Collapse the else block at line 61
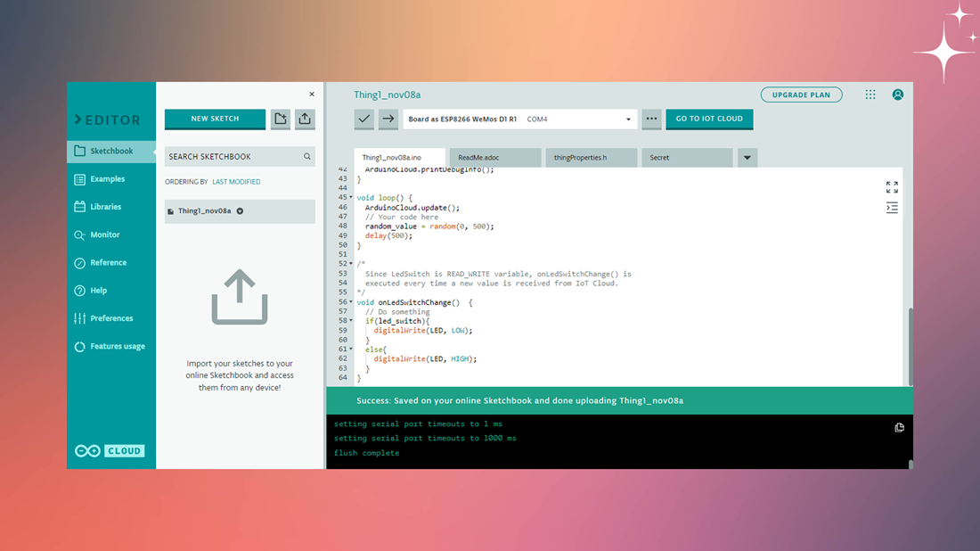Image resolution: width=980 pixels, height=551 pixels. coord(351,349)
